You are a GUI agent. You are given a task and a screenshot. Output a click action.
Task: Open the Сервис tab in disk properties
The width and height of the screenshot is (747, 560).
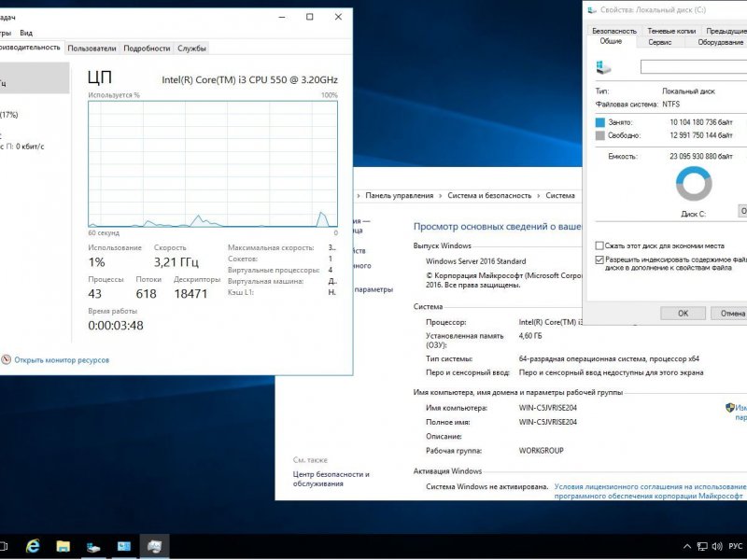tap(660, 42)
